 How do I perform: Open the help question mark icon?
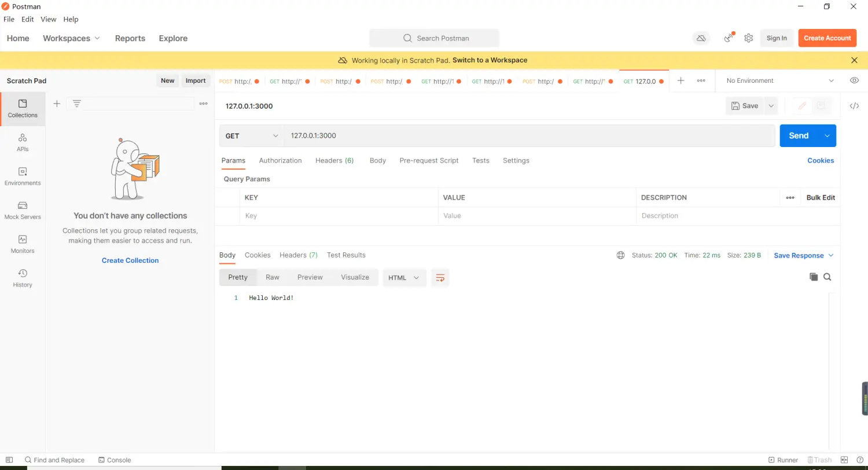(x=860, y=460)
